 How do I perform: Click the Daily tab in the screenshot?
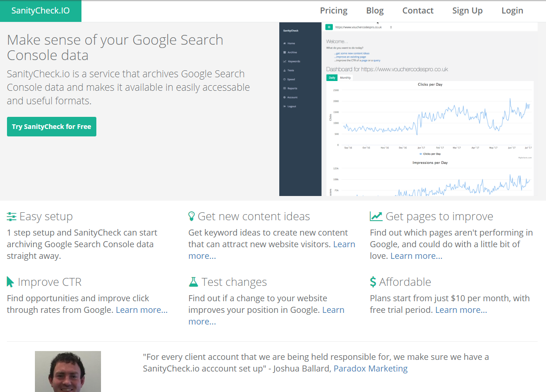click(332, 78)
